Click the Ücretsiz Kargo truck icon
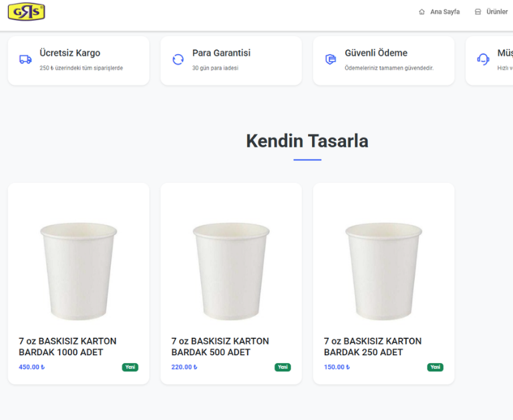 click(25, 59)
